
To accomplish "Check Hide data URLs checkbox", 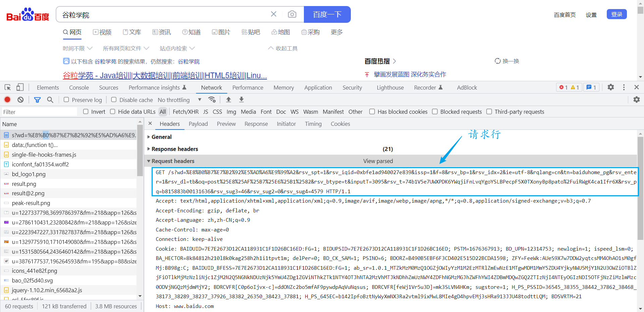I will coord(113,112).
